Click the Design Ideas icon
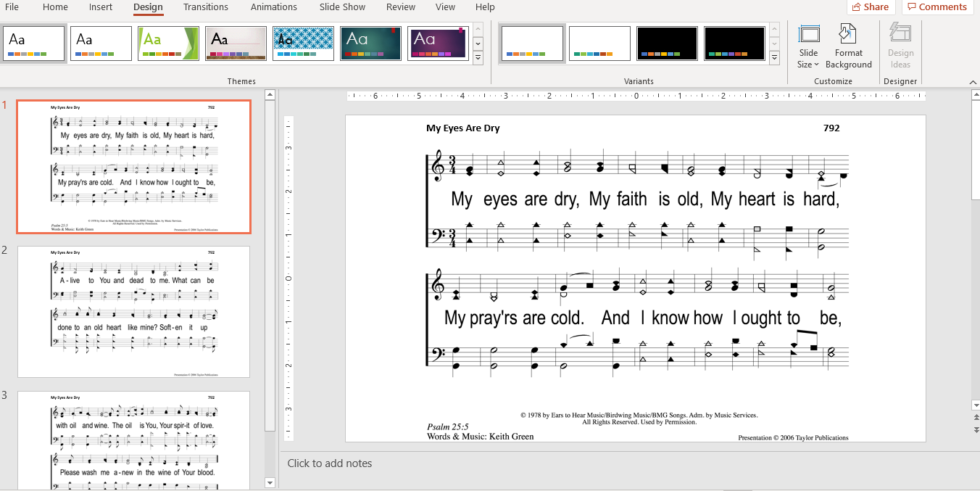The width and height of the screenshot is (980, 491). (900, 46)
